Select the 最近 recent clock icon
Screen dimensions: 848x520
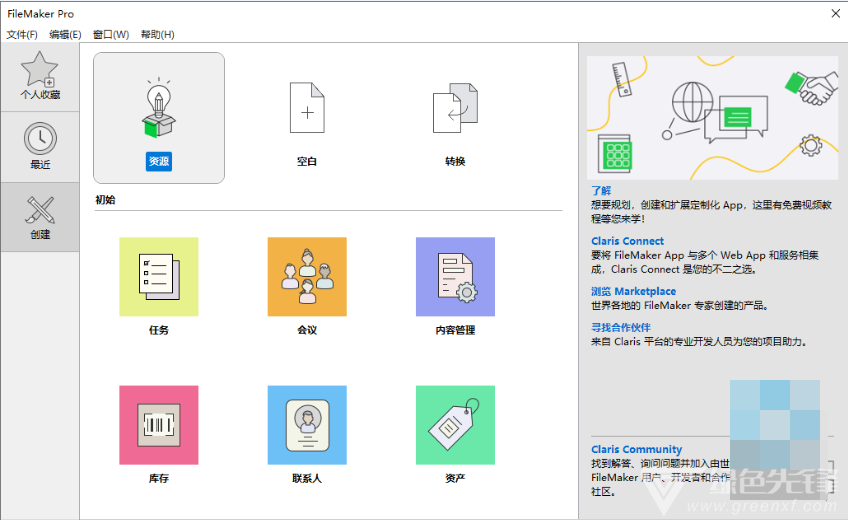coord(40,138)
